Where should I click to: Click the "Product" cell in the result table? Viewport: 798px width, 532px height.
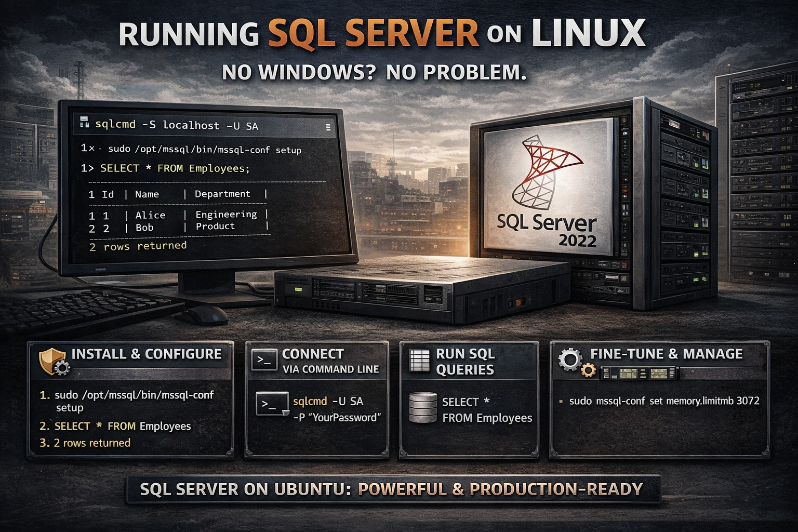coord(215,227)
